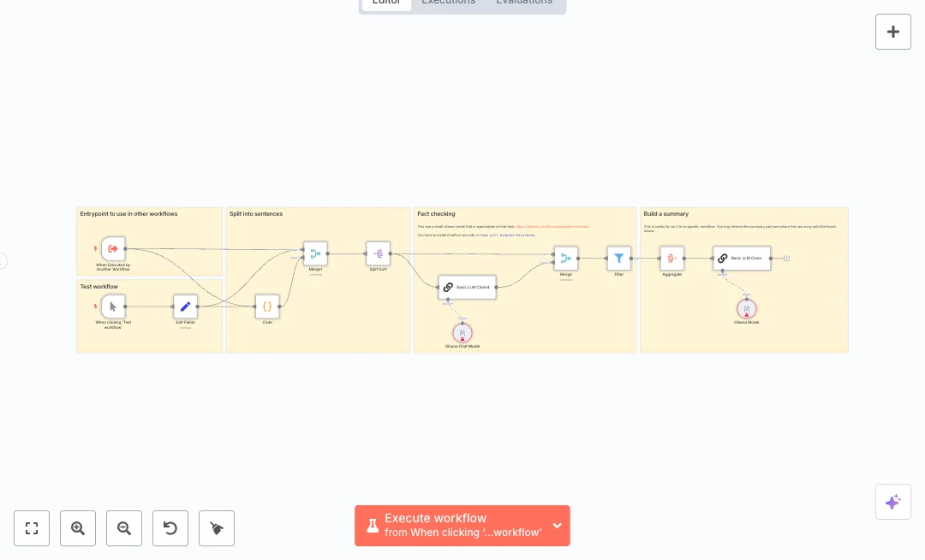This screenshot has height=560, width=925.
Task: Click the Filter funnel node
Action: [x=618, y=258]
